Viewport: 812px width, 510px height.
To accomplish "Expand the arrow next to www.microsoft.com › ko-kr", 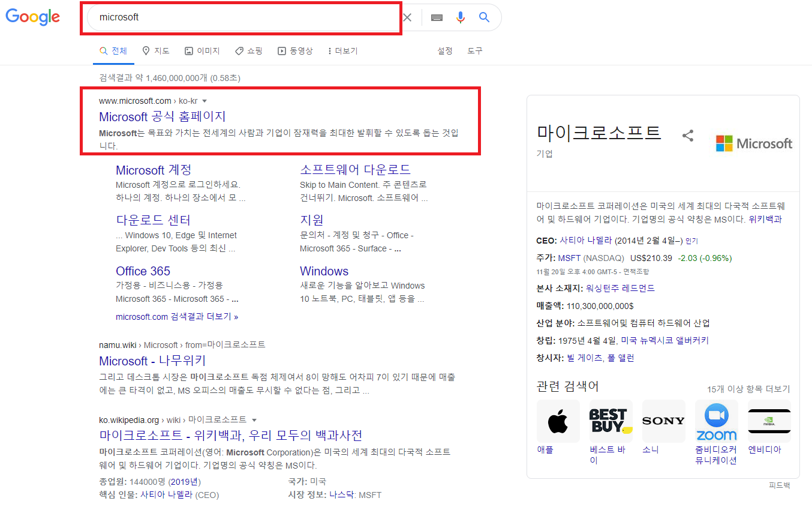I will click(204, 101).
